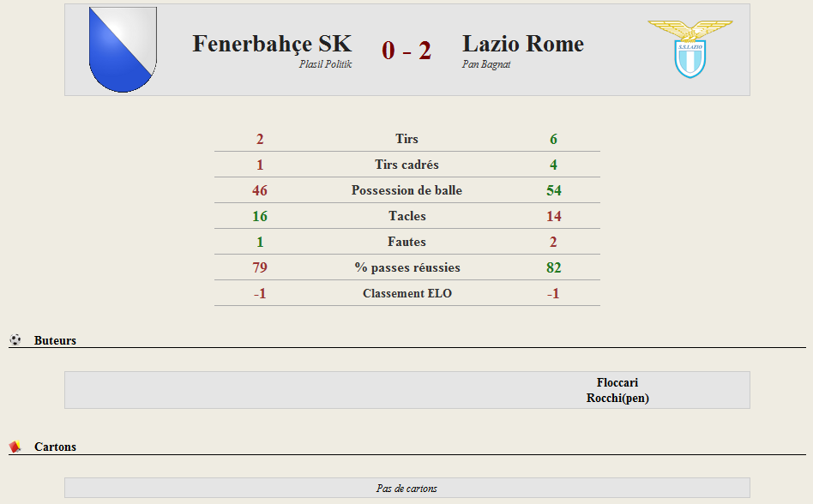Click the Fenerbahçe SK blue-white crest
Image resolution: width=813 pixels, height=504 pixels.
point(123,50)
